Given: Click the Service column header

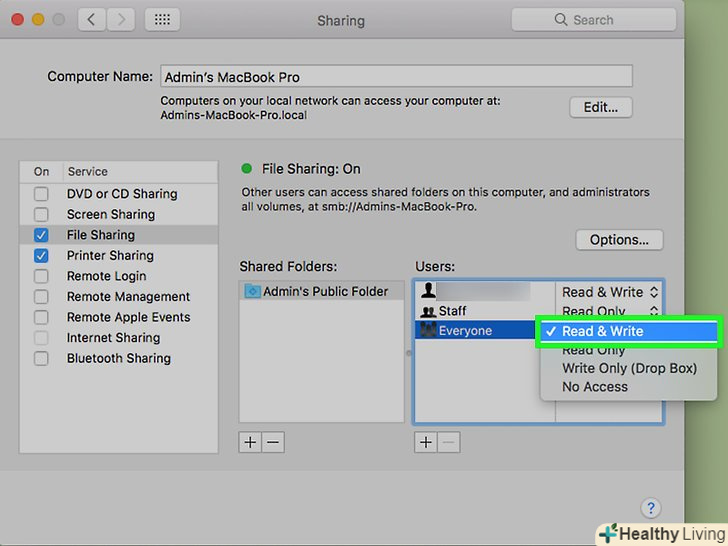Looking at the screenshot, I should [x=140, y=172].
